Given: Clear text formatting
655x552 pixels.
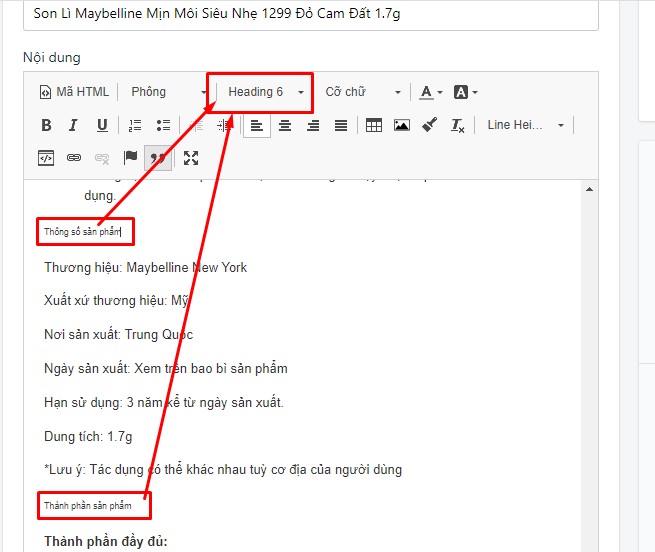Looking at the screenshot, I should click(457, 125).
